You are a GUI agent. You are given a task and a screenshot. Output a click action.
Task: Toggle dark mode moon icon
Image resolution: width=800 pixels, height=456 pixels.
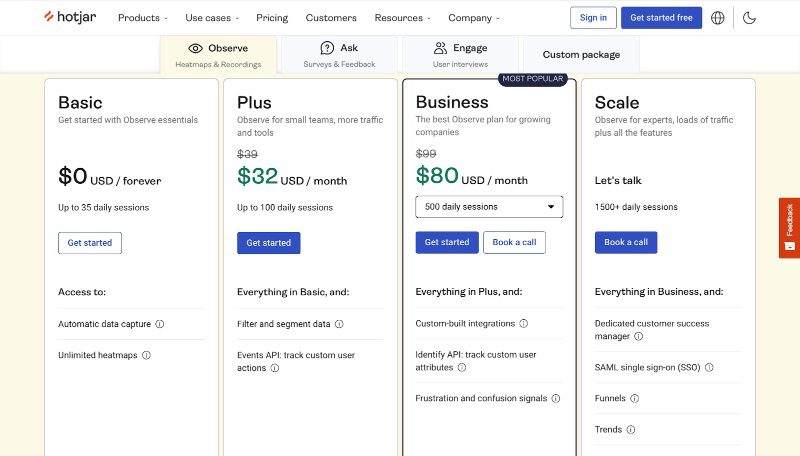pyautogui.click(x=749, y=18)
